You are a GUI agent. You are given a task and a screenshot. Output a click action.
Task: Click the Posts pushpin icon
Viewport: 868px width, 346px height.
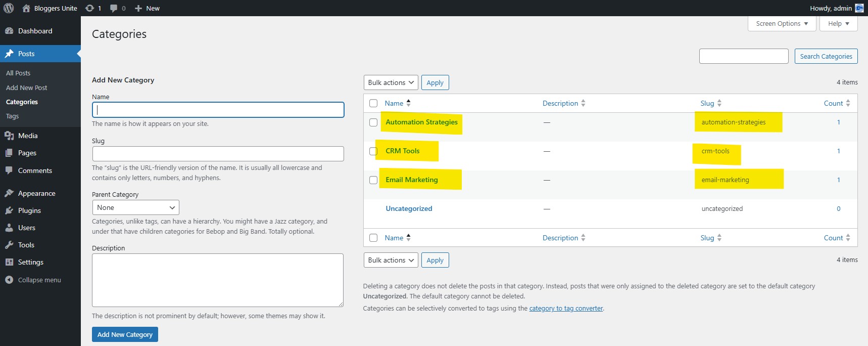[9, 54]
